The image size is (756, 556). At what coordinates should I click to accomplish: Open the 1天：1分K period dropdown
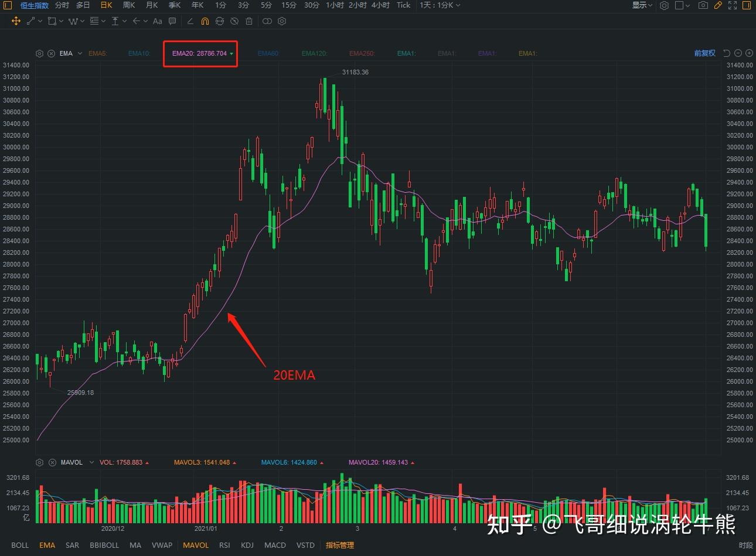tap(440, 5)
